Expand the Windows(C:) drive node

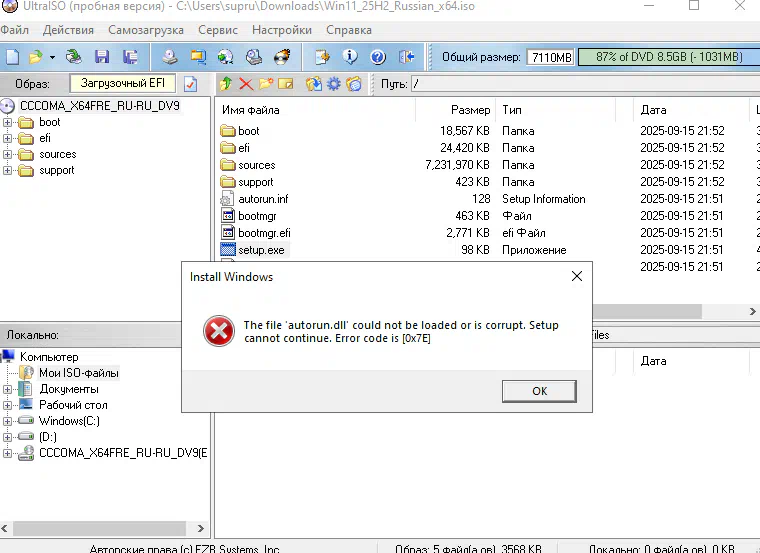[x=7, y=421]
